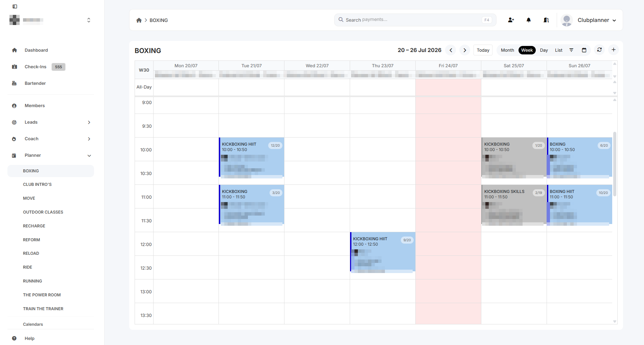Switch to Month view
Screen dimensions: 644x345
pos(507,50)
